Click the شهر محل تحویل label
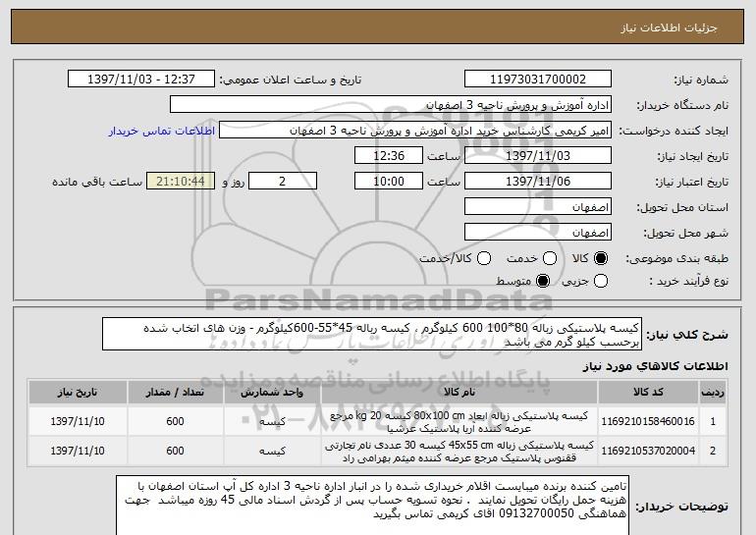This screenshot has width=756, height=535. pyautogui.click(x=685, y=234)
